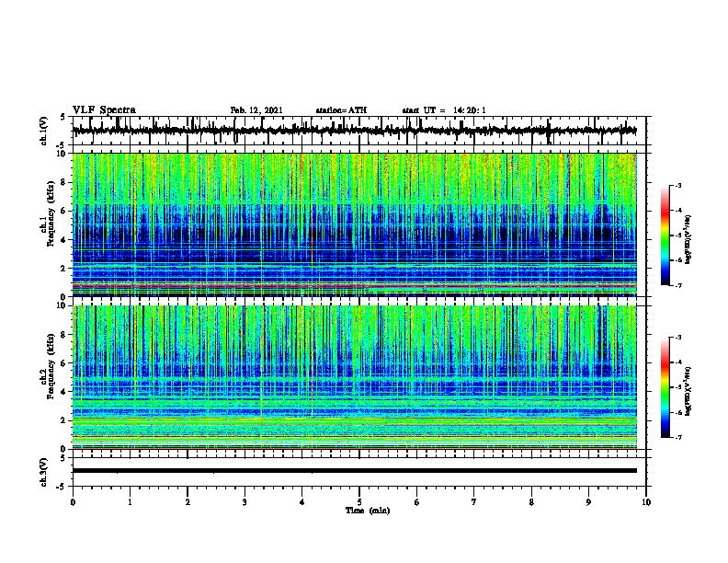728x563 pixels.
Task: Click the 'start UT = 14:20: 1' label
Action: 444,110
